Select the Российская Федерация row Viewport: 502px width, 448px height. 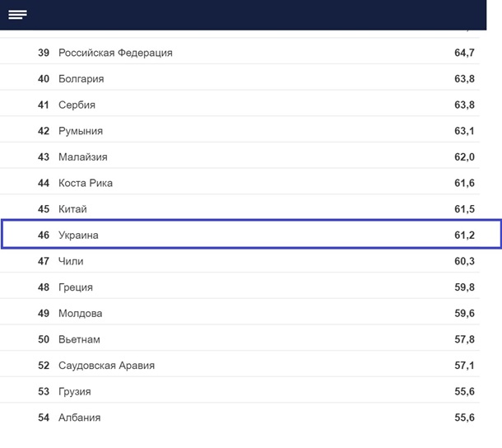pyautogui.click(x=115, y=53)
